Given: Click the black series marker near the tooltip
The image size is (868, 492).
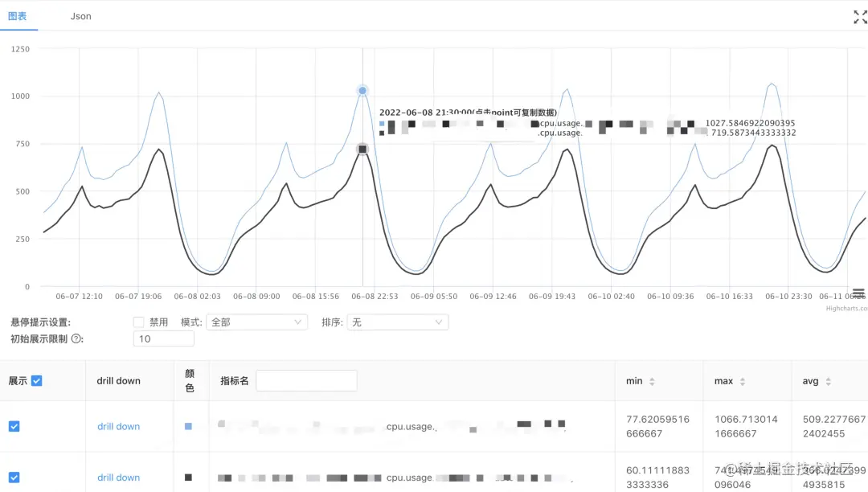Looking at the screenshot, I should click(362, 149).
